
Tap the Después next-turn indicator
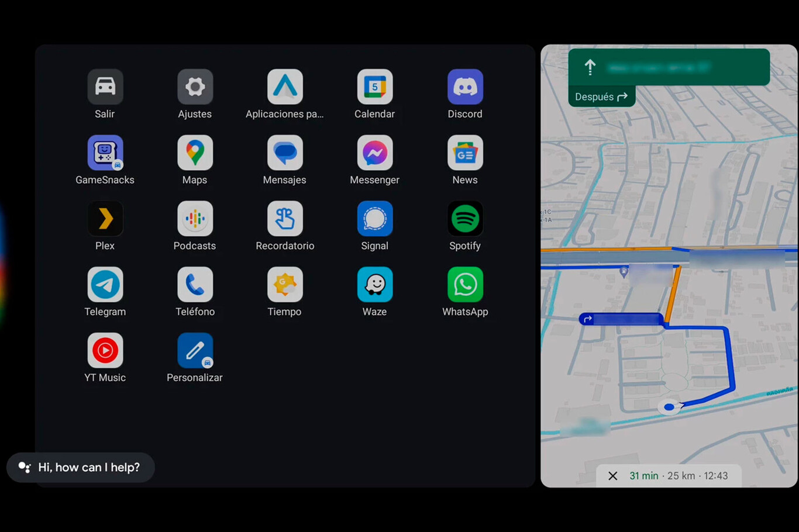601,96
